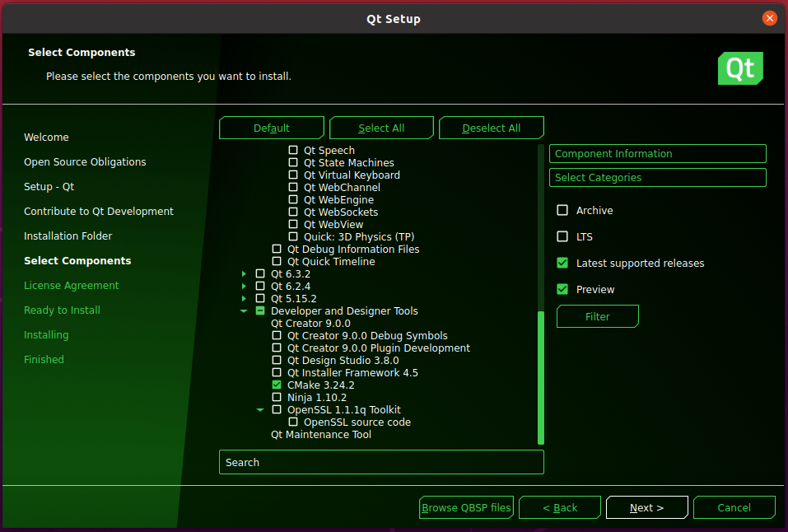Tick the Qt WebChannel checkbox
Image resolution: width=788 pixels, height=532 pixels.
pyautogui.click(x=293, y=187)
